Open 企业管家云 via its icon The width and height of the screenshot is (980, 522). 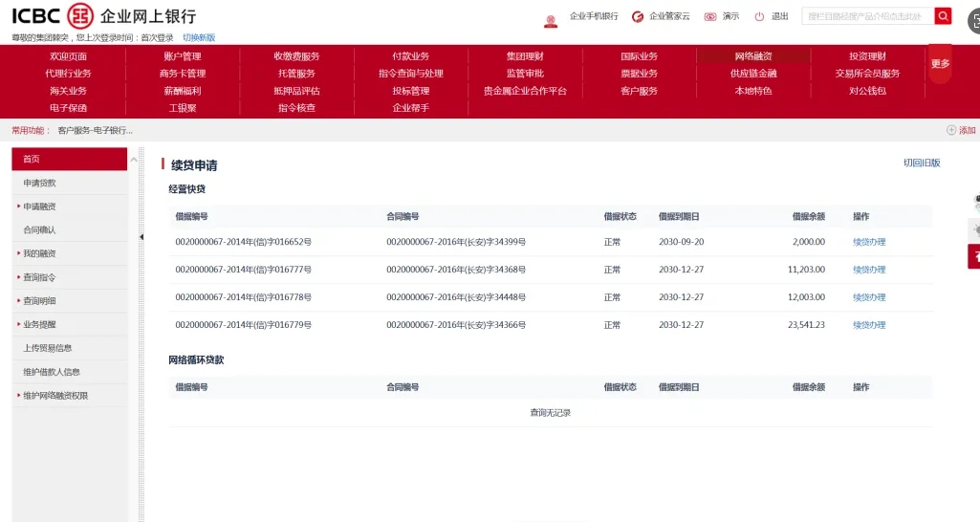(638, 16)
